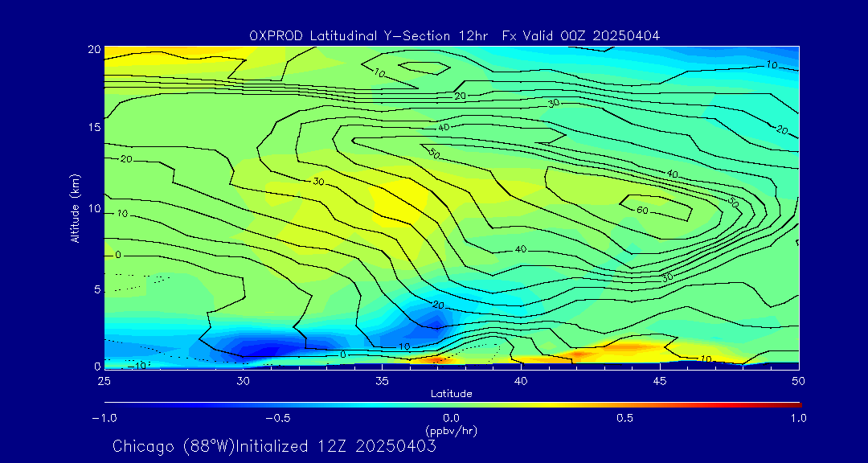868x463 pixels.
Task: Click the color scale value "0.5"
Action: pos(625,418)
